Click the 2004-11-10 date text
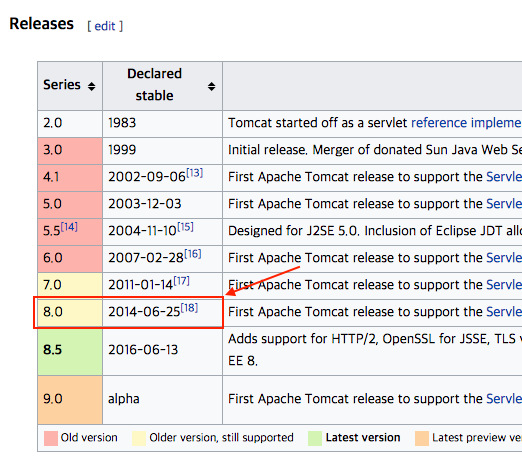The width and height of the screenshot is (522, 462). (x=142, y=231)
